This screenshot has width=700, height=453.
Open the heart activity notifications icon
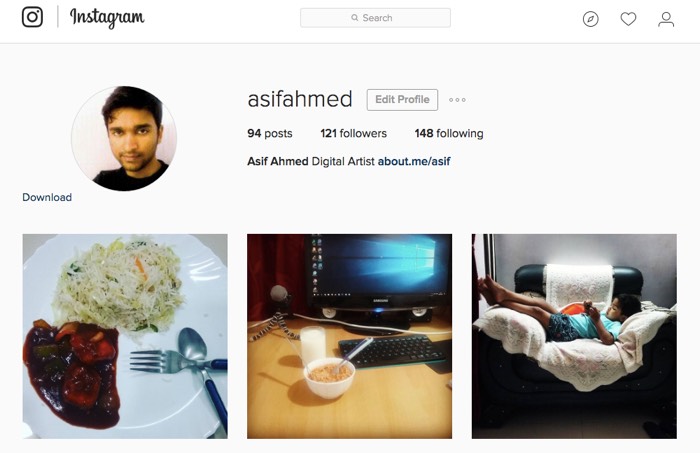[628, 19]
